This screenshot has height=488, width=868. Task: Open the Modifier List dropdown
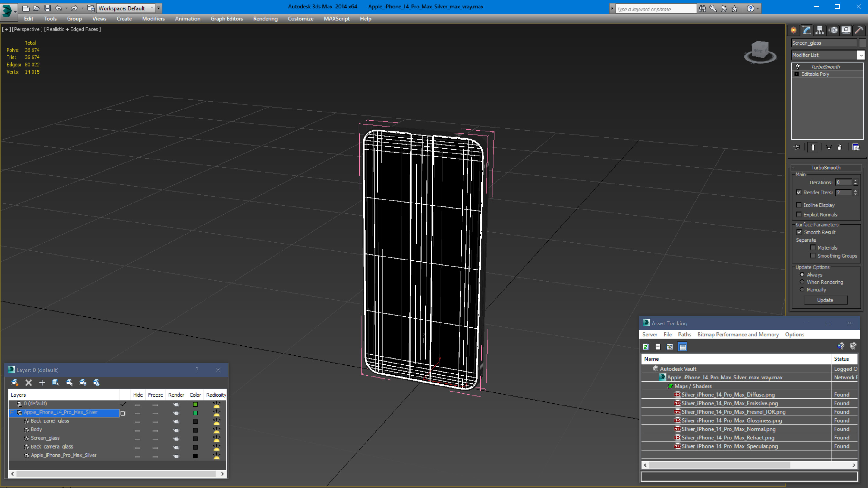pyautogui.click(x=861, y=55)
